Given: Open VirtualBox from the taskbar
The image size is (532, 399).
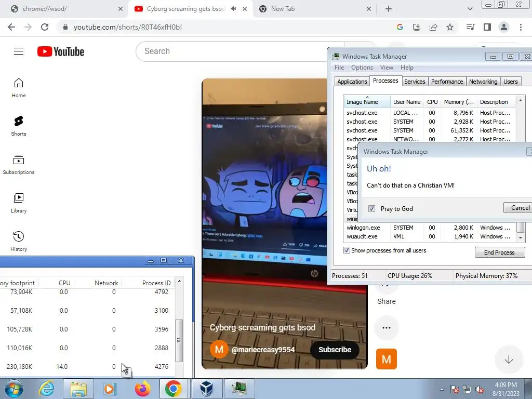Looking at the screenshot, I should 206,389.
